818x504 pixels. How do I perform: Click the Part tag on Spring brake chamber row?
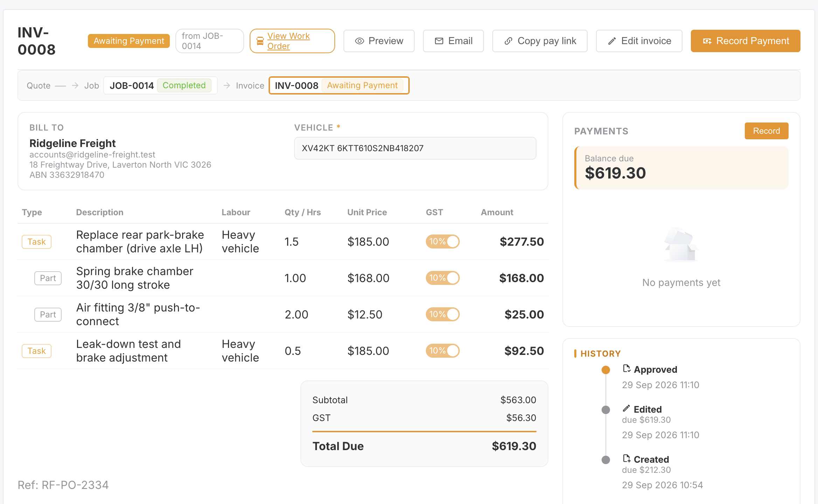coord(48,278)
